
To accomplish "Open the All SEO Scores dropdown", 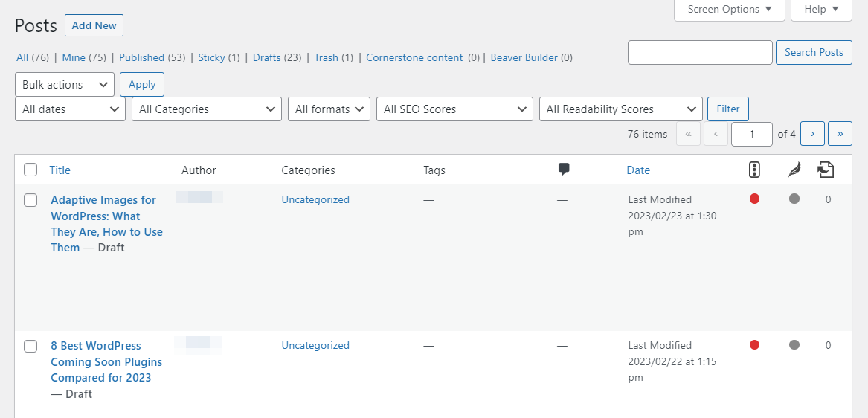I will [454, 109].
